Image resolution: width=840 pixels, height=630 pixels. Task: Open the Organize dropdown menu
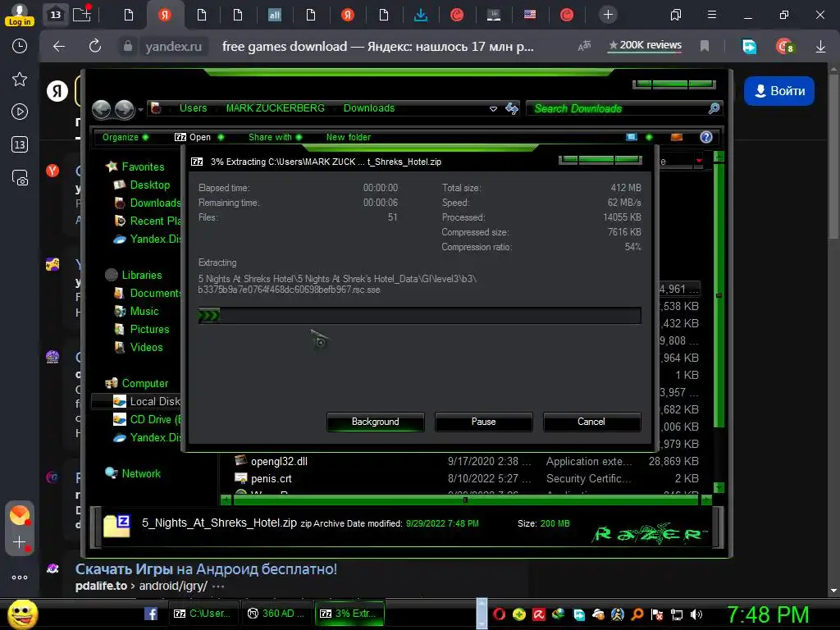point(126,137)
